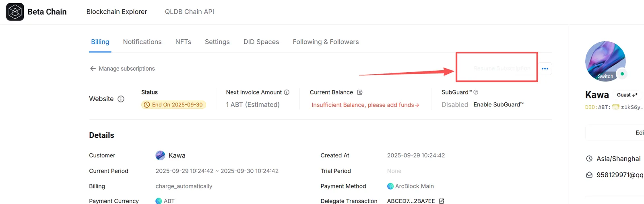Click the ABT currency icon

coord(159,201)
